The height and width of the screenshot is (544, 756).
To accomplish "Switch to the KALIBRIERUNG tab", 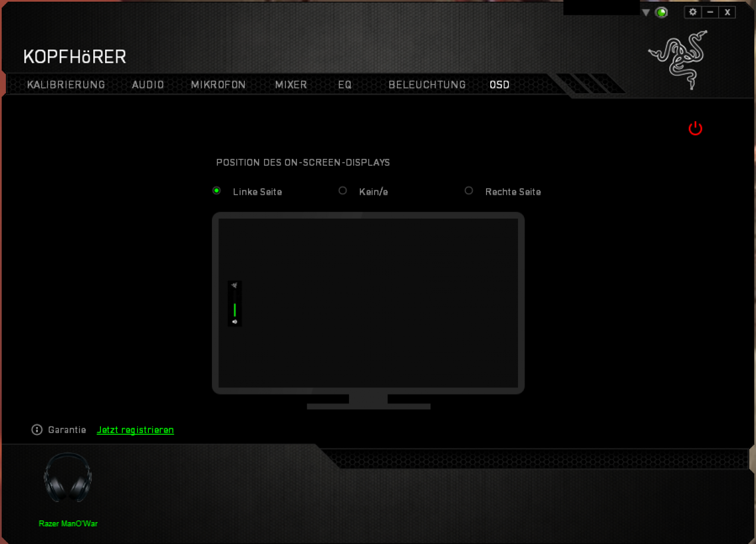I will [66, 84].
